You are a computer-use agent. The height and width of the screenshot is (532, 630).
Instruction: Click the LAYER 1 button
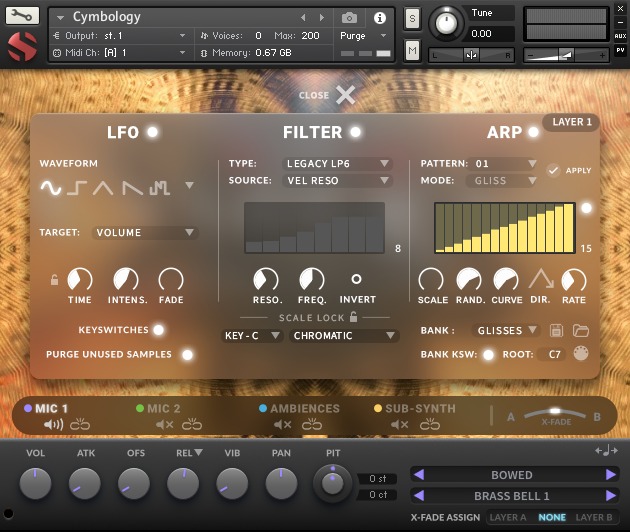pos(571,122)
